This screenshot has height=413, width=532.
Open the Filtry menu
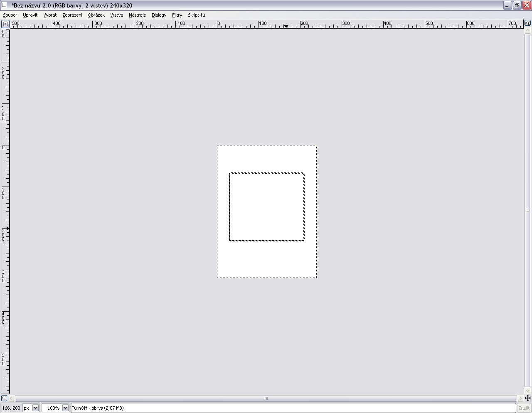point(177,15)
